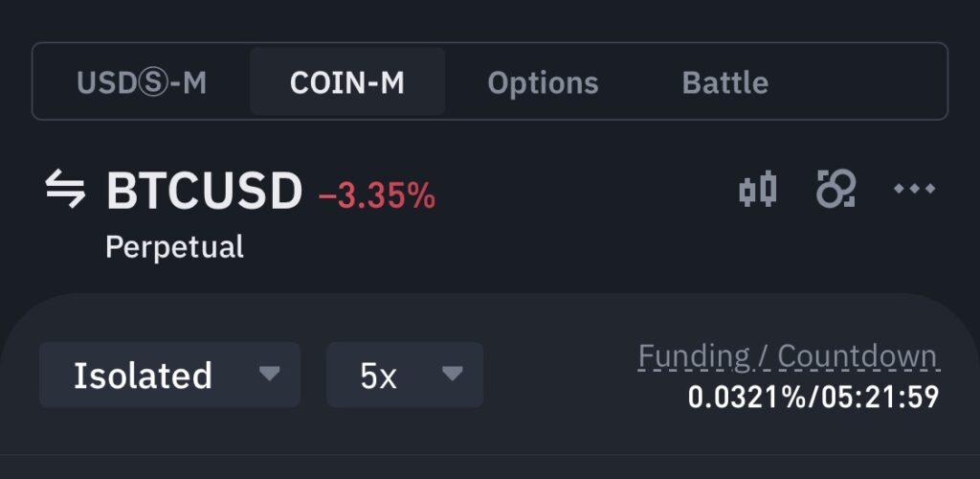Click the 05:21:59 countdown timer
This screenshot has height=479, width=980.
[x=880, y=397]
